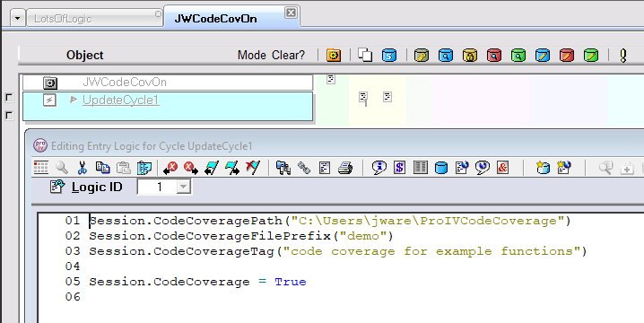Screen dimensions: 644x323
Task: Tick the checkbox left of UpdateCycle1 row
Action: (x=9, y=98)
